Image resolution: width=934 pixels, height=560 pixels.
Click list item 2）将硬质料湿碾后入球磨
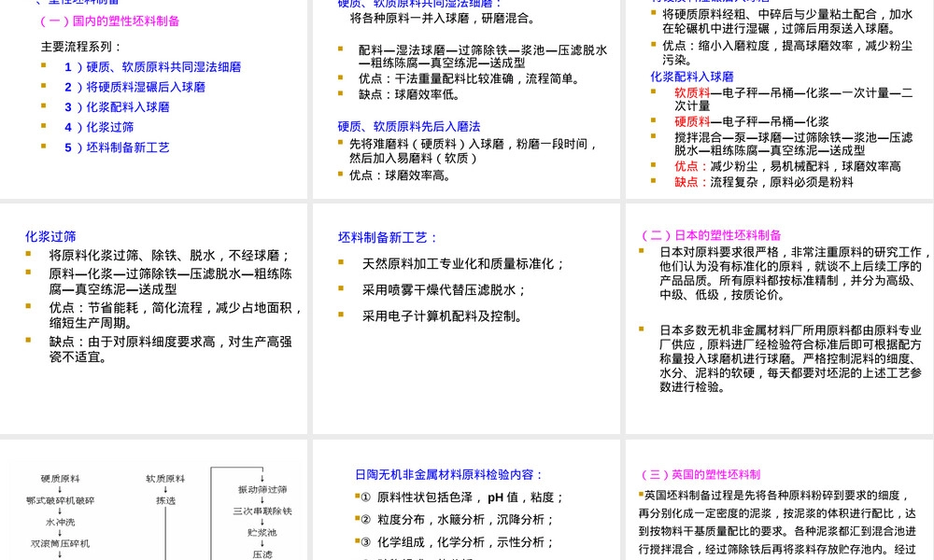134,87
